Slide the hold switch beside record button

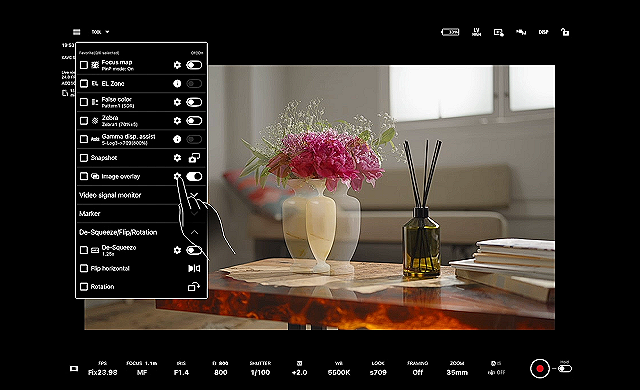(565, 368)
